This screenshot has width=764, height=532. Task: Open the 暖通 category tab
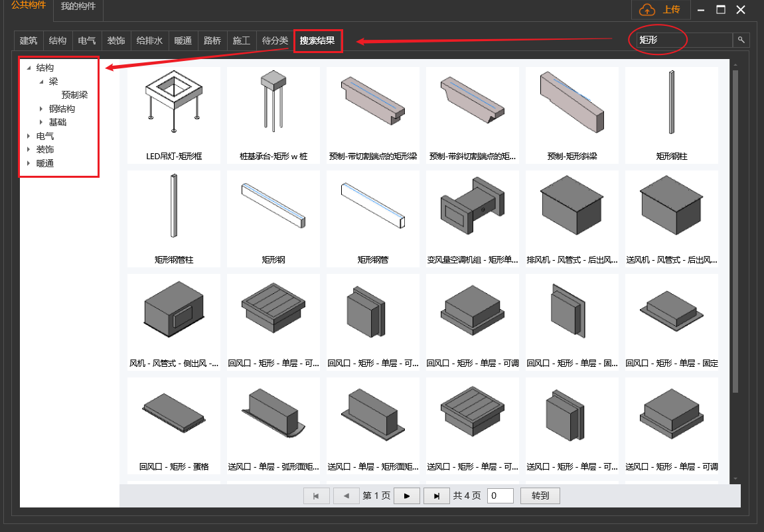point(183,40)
